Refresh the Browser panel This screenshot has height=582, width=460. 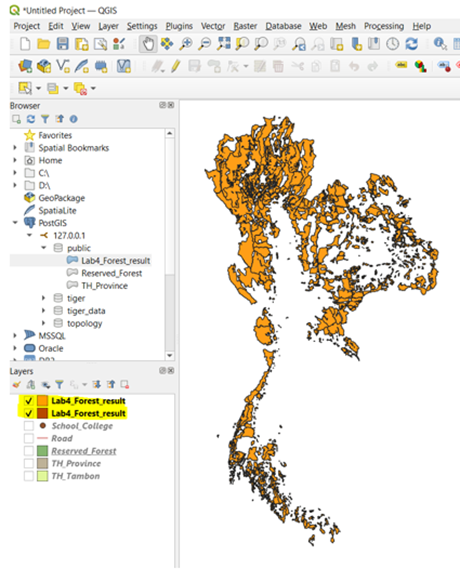coord(31,119)
